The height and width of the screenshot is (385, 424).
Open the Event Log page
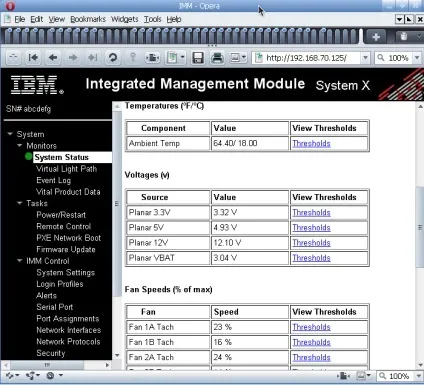click(53, 180)
